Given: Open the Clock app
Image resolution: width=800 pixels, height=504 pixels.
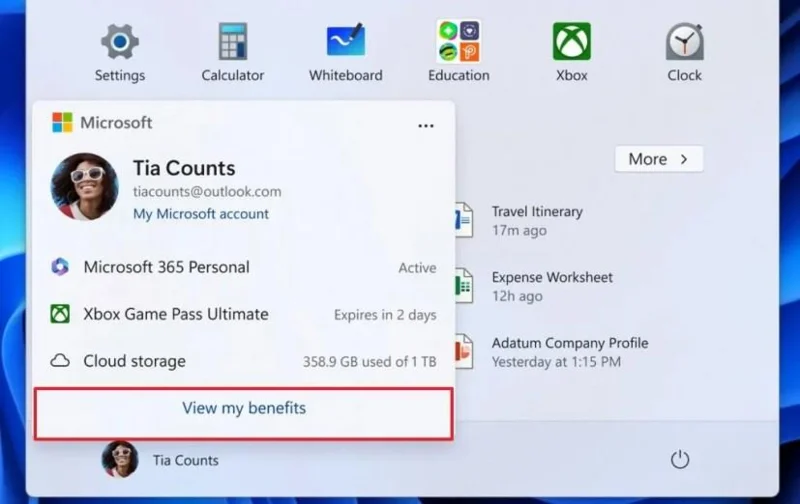Looking at the screenshot, I should point(684,51).
